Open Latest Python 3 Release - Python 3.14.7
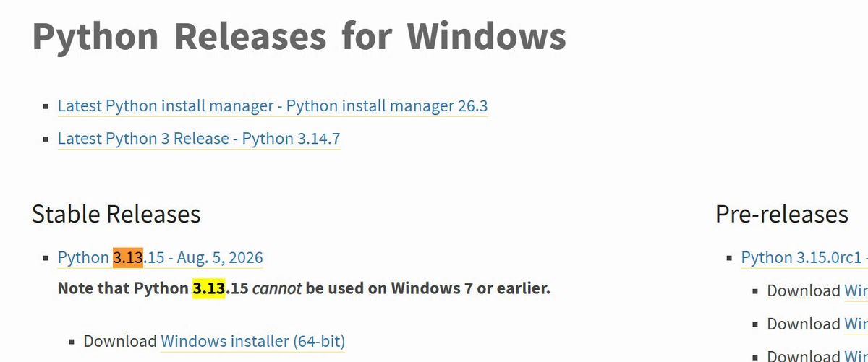 point(199,139)
